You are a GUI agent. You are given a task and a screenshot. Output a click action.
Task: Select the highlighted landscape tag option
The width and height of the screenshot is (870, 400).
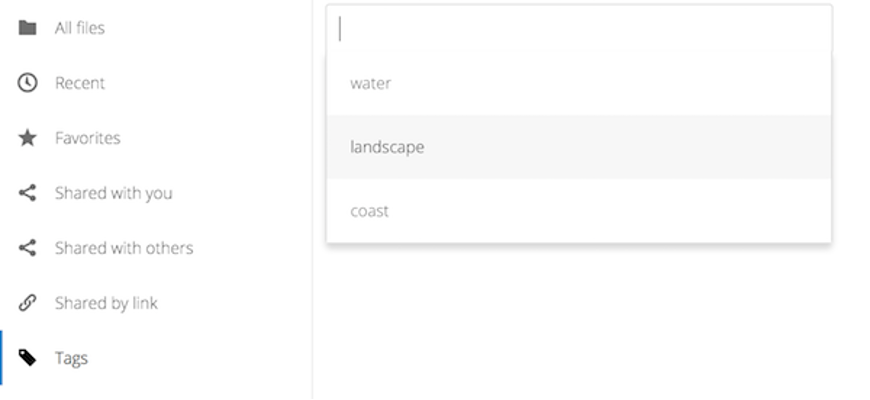(387, 147)
